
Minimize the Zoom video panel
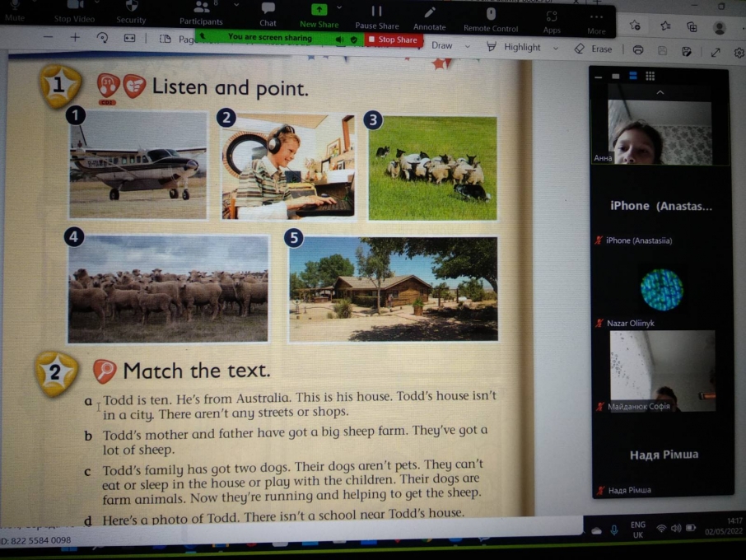(x=598, y=76)
